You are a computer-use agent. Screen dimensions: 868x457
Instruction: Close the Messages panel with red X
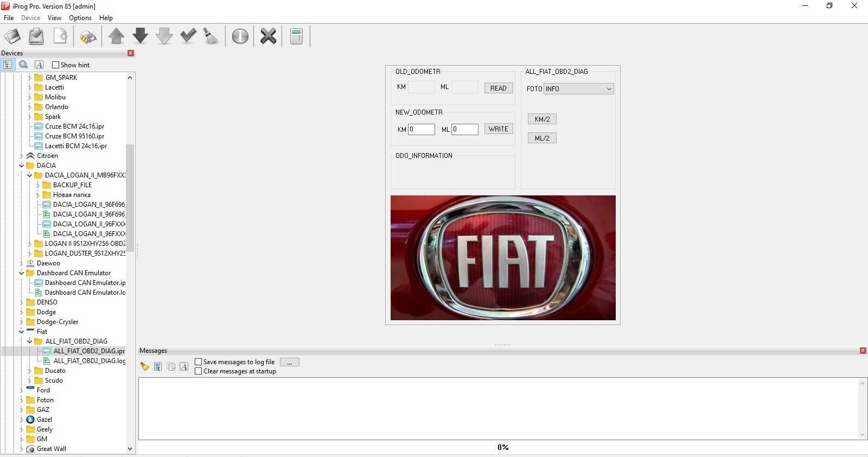tap(863, 351)
